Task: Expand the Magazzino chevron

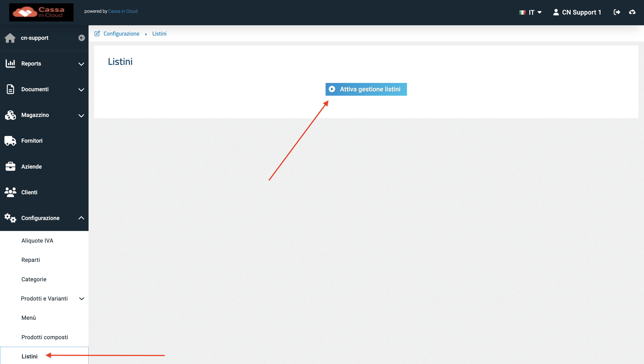Action: (x=81, y=116)
